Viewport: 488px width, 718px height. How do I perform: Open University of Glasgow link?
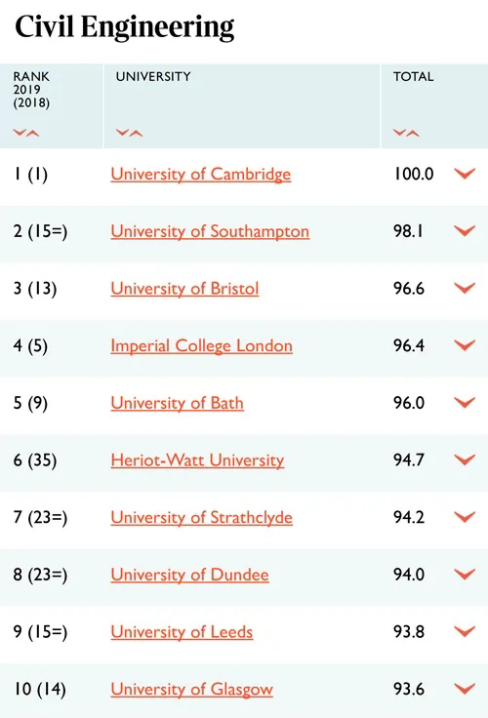[x=192, y=690]
